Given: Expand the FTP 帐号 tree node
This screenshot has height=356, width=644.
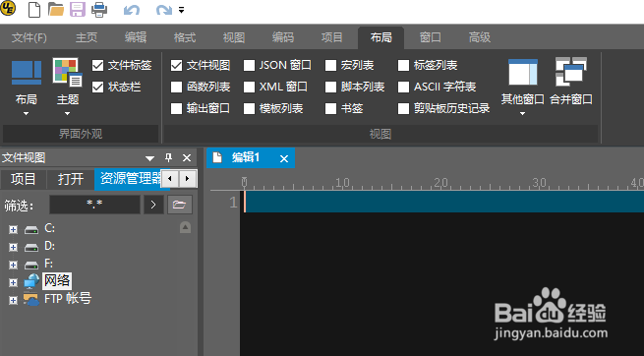Looking at the screenshot, I should pyautogui.click(x=14, y=300).
